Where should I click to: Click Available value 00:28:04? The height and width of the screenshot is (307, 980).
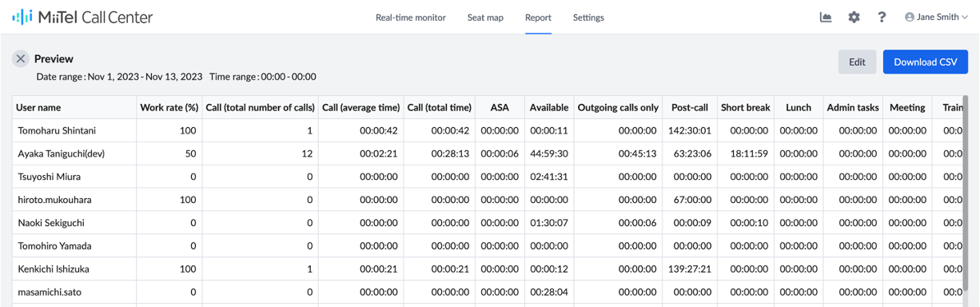pyautogui.click(x=549, y=293)
